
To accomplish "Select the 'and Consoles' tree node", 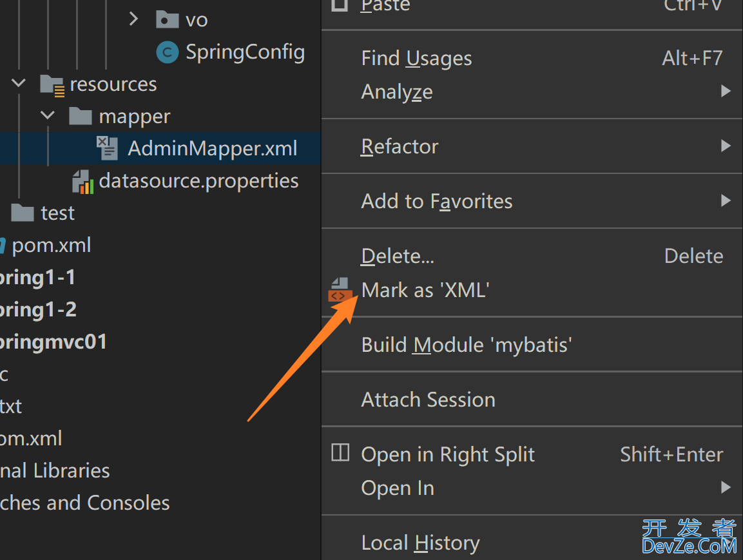I will click(85, 503).
